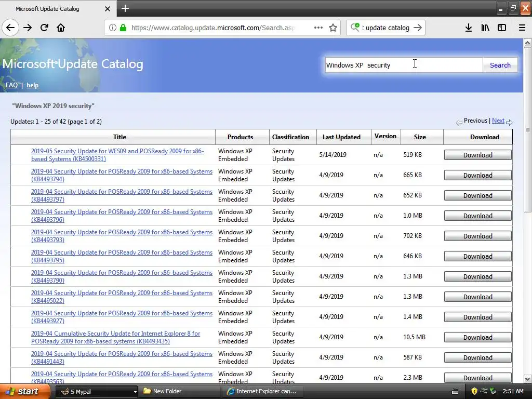Viewport: 532px width, 399px height.
Task: Open KB4493797 update details link
Action: point(122,195)
